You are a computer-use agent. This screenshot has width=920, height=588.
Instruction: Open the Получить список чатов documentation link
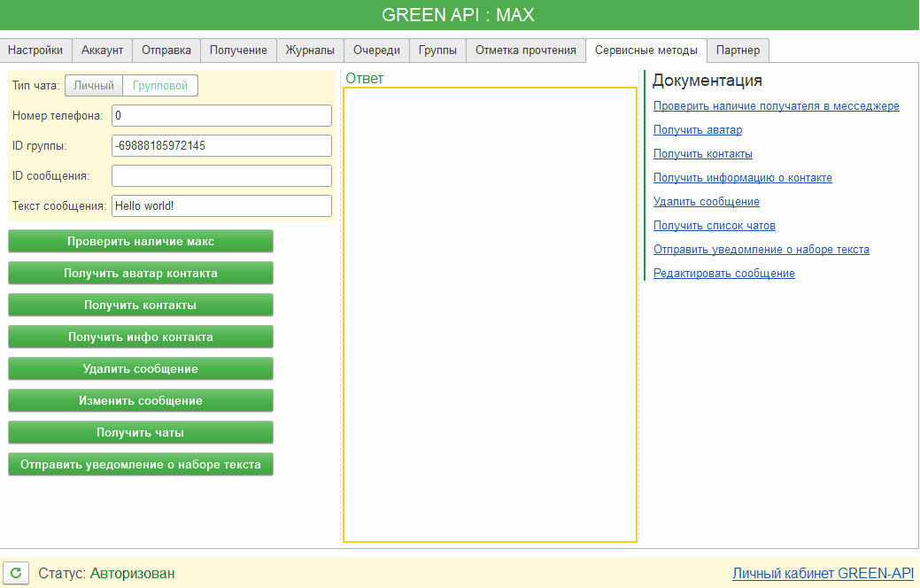click(714, 226)
